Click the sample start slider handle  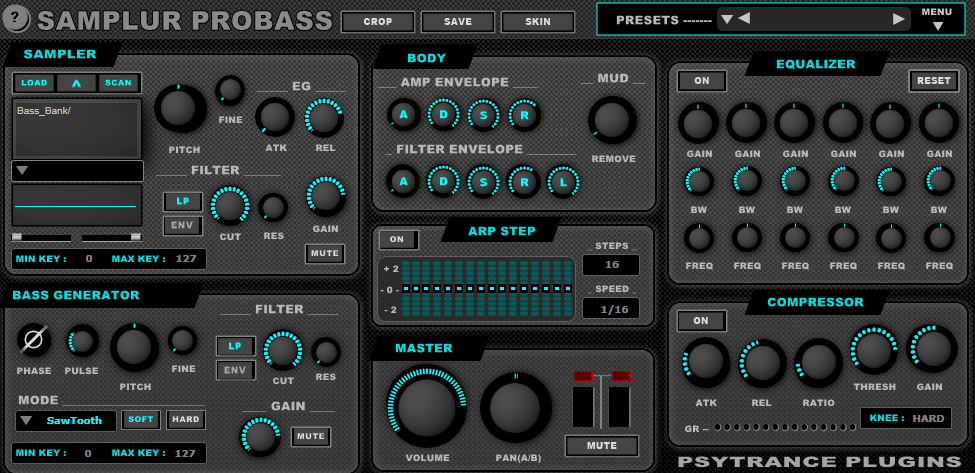click(17, 237)
